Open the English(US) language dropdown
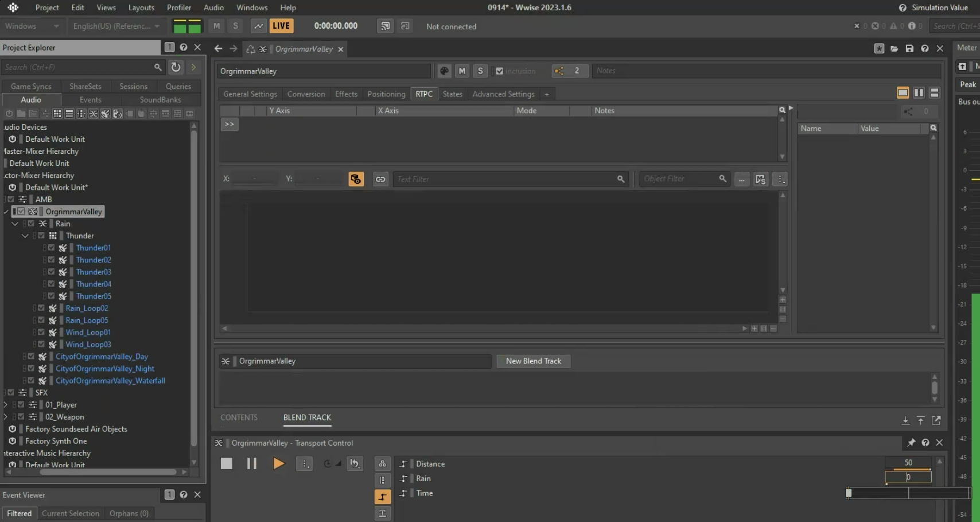This screenshot has height=522, width=980. [x=116, y=26]
